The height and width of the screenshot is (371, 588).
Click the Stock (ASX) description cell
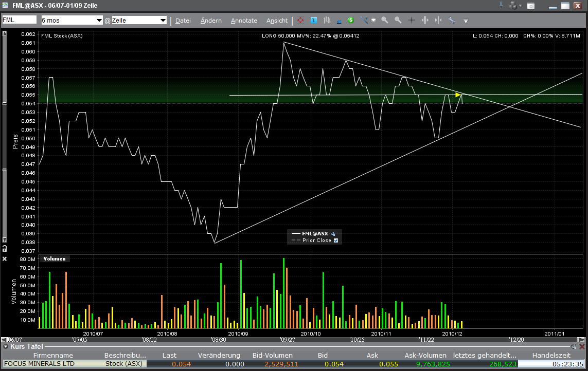[x=124, y=363]
